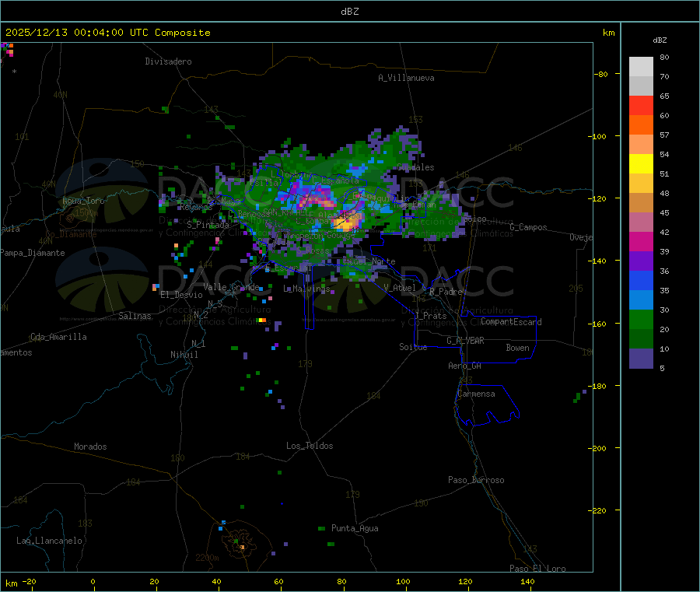
Task: Click the El_Desvio map label
Action: [x=181, y=295]
